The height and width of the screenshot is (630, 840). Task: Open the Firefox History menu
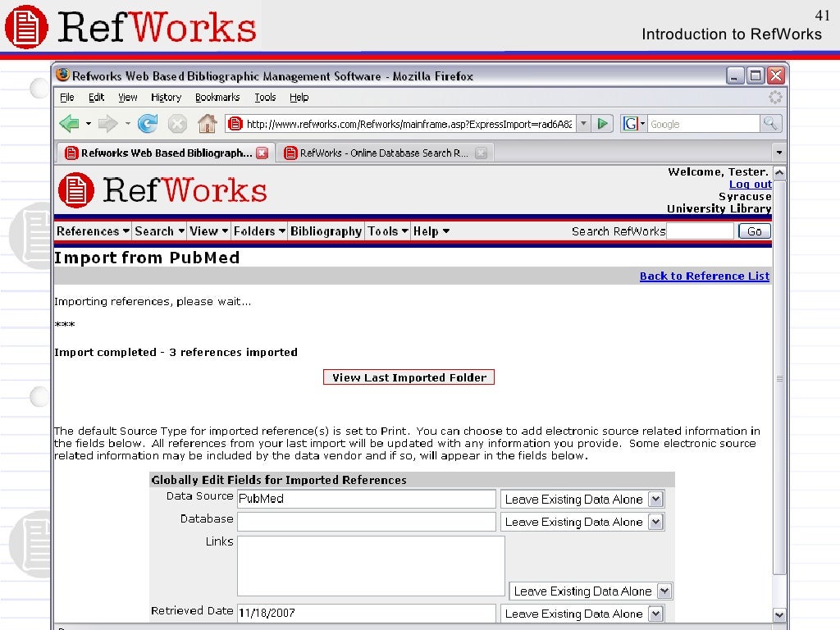[x=166, y=98]
